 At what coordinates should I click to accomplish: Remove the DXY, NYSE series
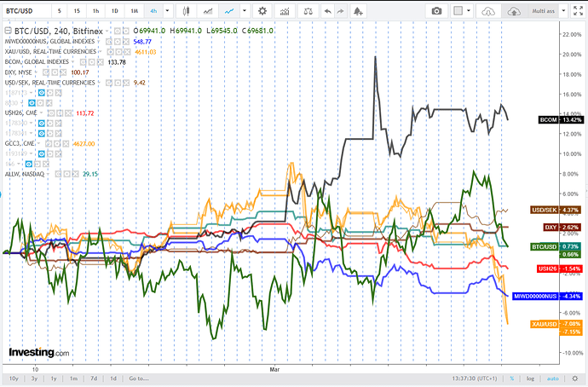coord(63,72)
